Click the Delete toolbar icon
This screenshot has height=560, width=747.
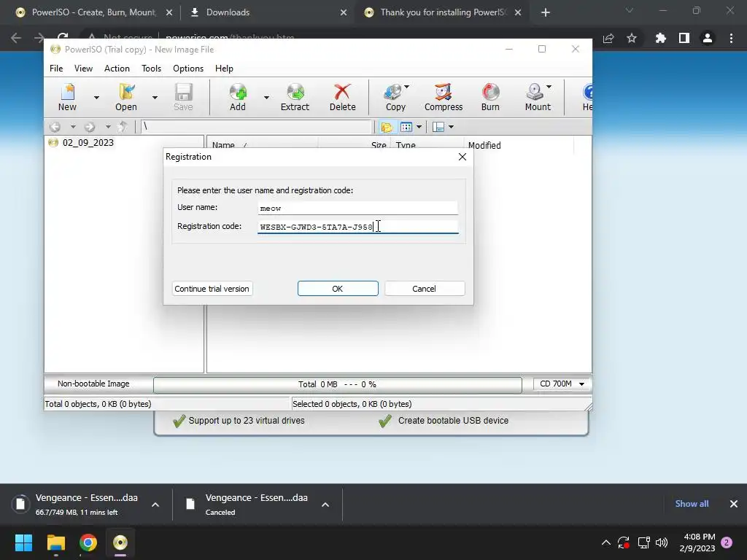pyautogui.click(x=343, y=98)
